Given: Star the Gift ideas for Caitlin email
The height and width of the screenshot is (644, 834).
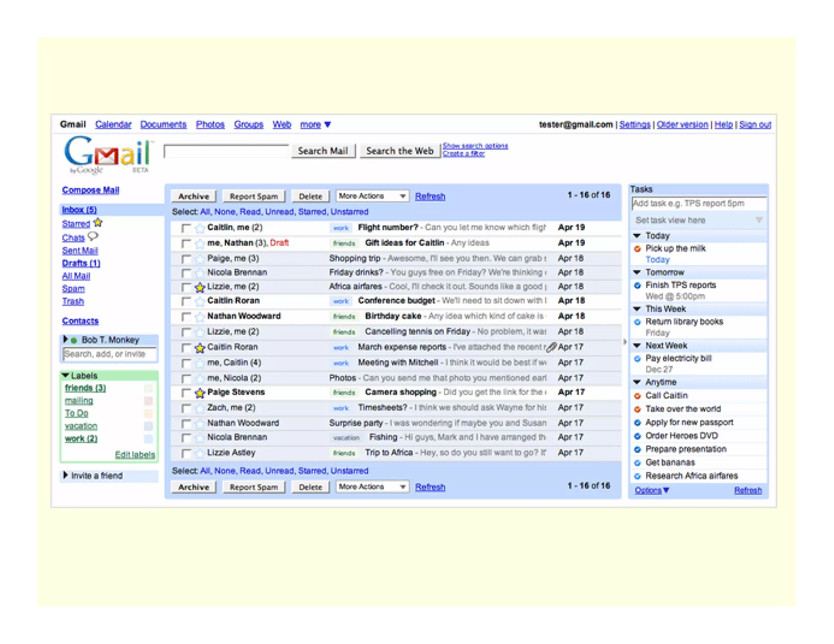Looking at the screenshot, I should (x=200, y=243).
